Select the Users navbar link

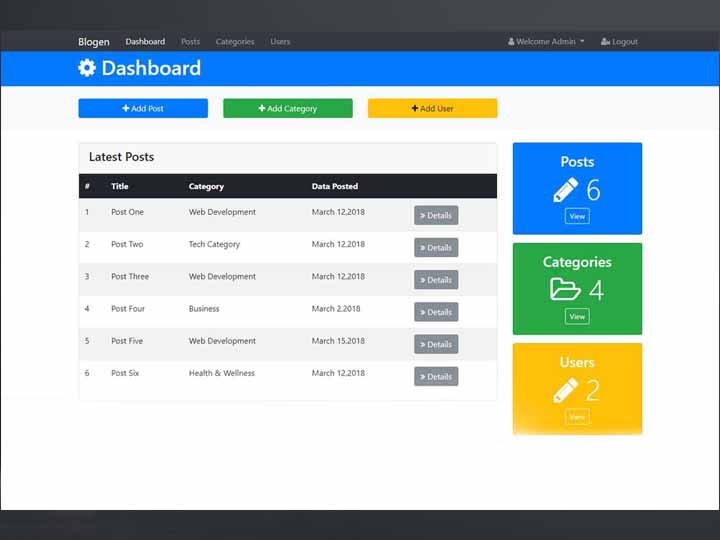tap(280, 42)
